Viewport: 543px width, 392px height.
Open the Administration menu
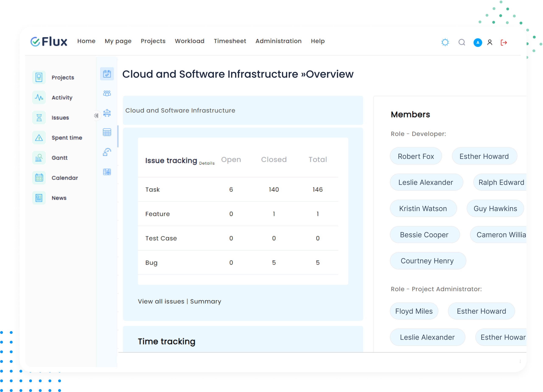point(278,41)
